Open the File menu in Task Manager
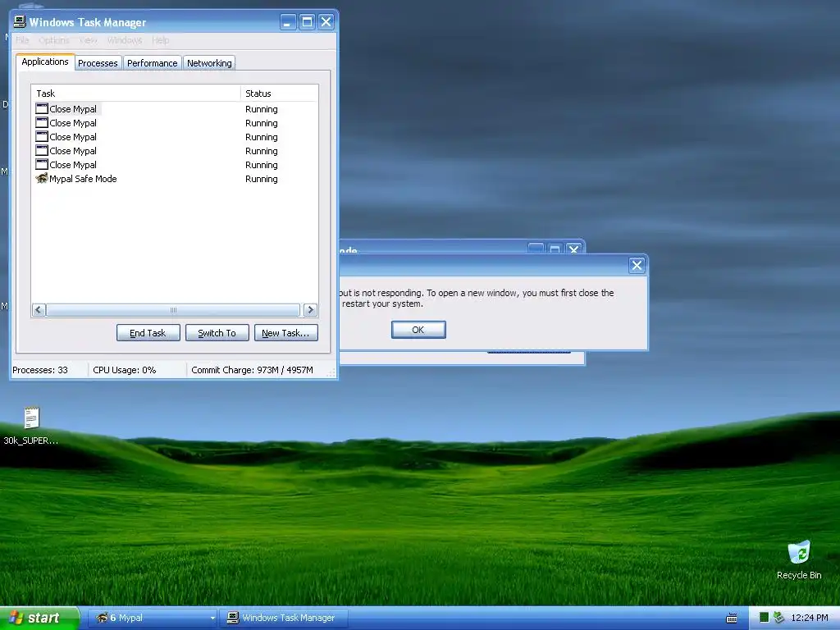This screenshot has height=630, width=840. 22,40
